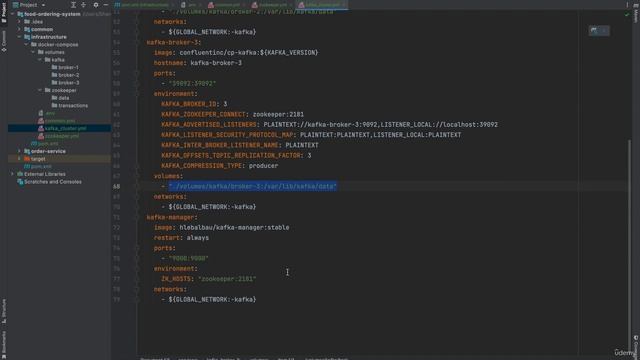Select the transactions folder
This screenshot has width=640, height=360.
pos(69,105)
